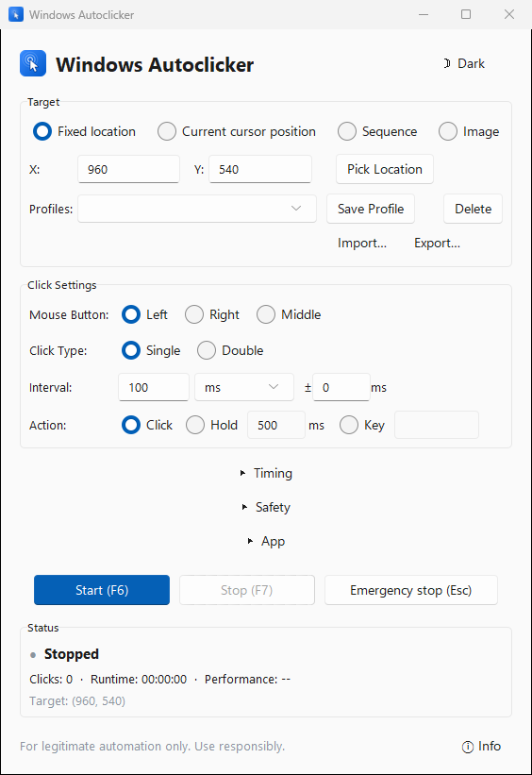The image size is (532, 775).
Task: Click Import... to load profiles
Action: (x=362, y=243)
